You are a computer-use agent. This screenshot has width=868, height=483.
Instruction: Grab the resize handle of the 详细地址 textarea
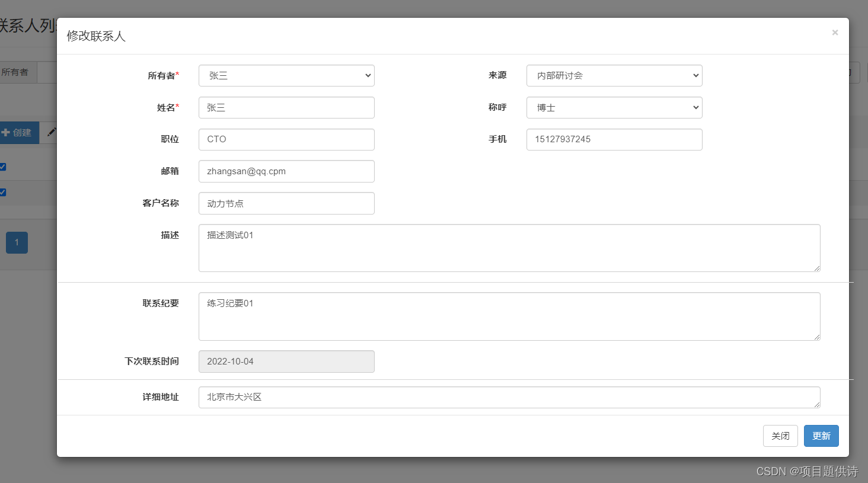[816, 404]
